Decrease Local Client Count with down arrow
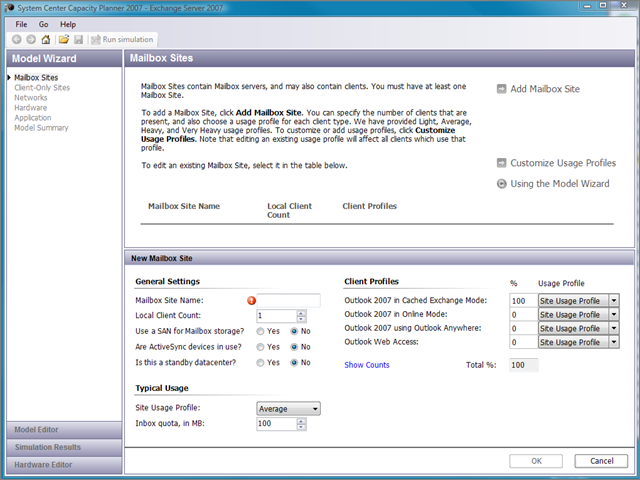Viewport: 640px width, 480px height. click(x=301, y=319)
